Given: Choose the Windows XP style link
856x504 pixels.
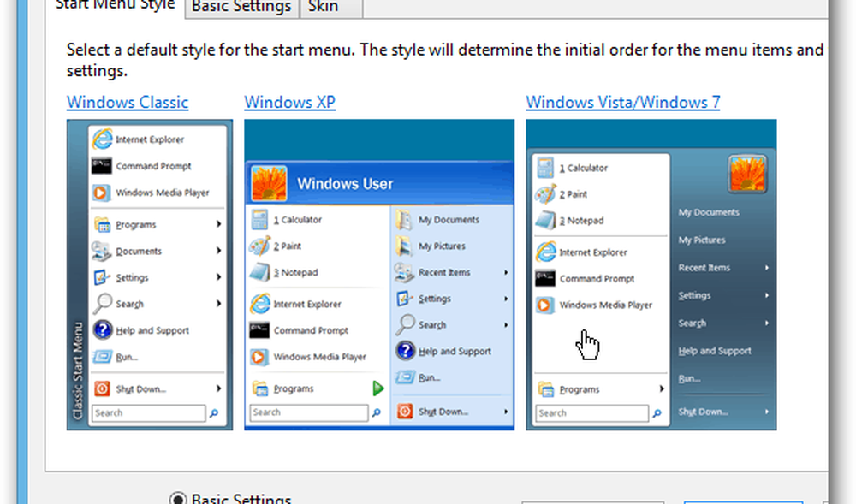Looking at the screenshot, I should tap(289, 103).
